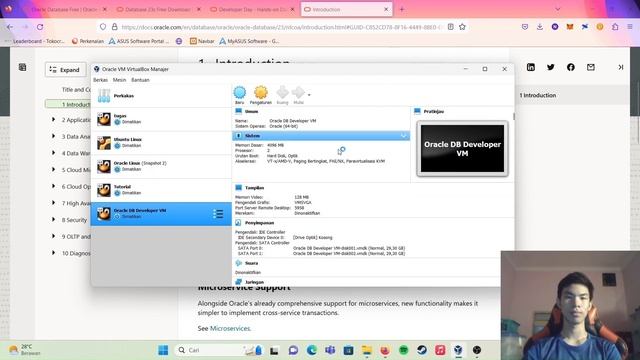640x360 pixels.
Task: Select Perkakas tools icon in VirtualBox sidebar
Action: click(x=104, y=96)
